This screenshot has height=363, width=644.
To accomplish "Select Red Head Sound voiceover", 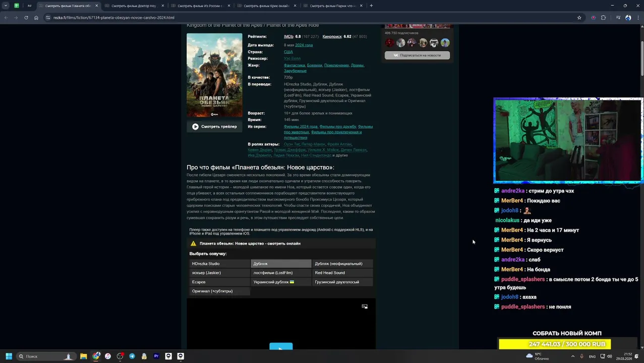I will [342, 273].
